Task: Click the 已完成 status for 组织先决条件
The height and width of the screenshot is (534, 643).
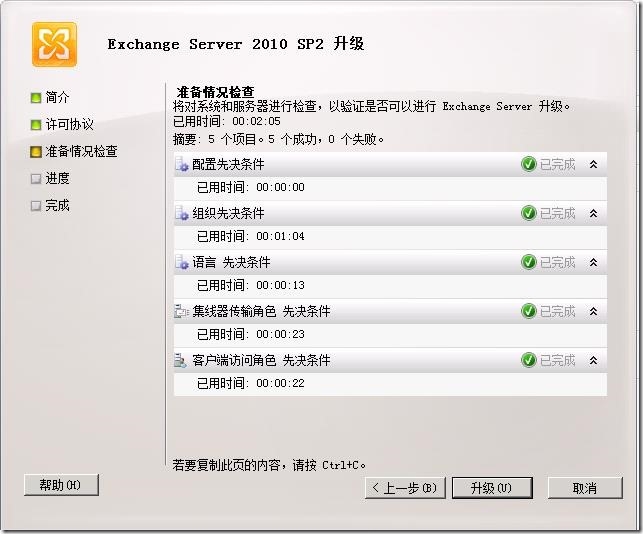Action: click(558, 213)
